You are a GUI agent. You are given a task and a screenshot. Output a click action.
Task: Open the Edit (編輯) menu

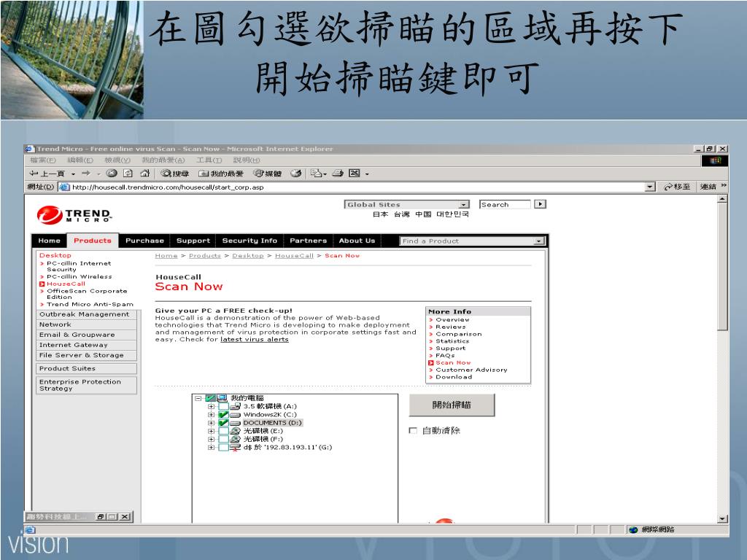point(80,160)
